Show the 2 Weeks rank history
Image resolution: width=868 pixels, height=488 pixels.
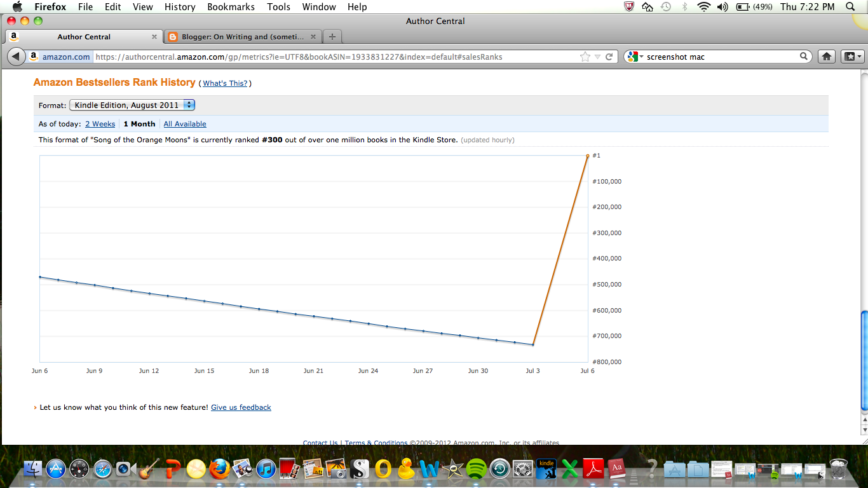[100, 124]
